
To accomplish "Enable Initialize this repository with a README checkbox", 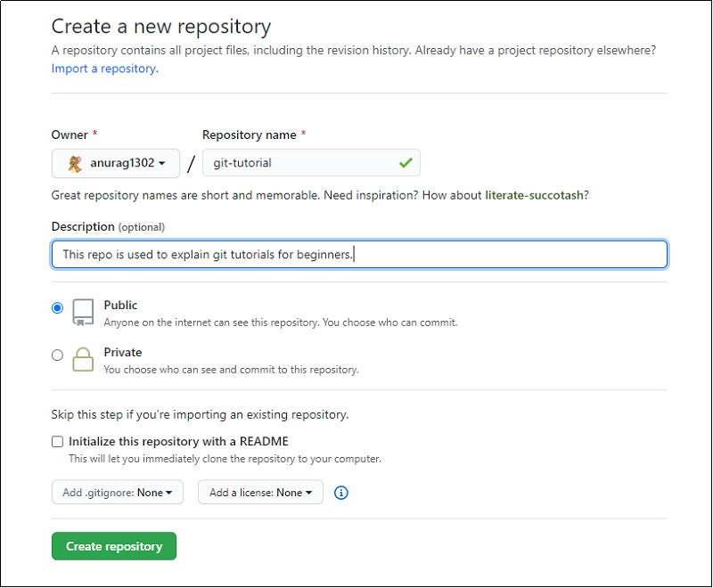I will point(58,442).
